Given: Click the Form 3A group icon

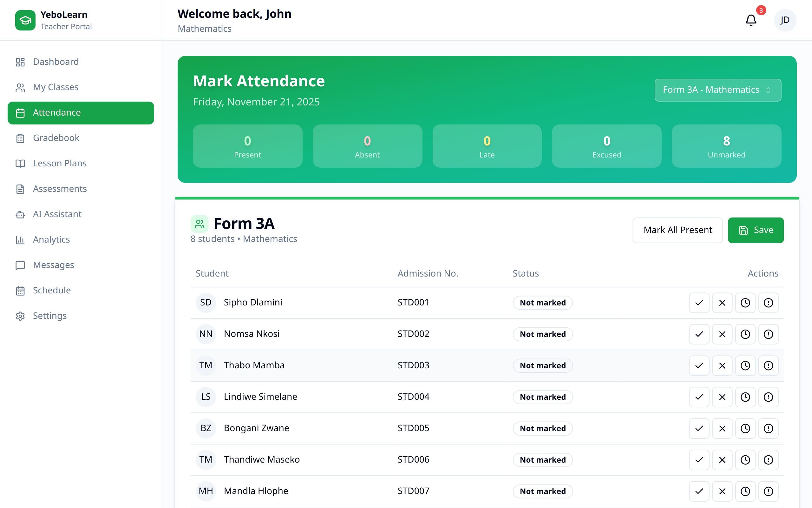Looking at the screenshot, I should pos(199,224).
